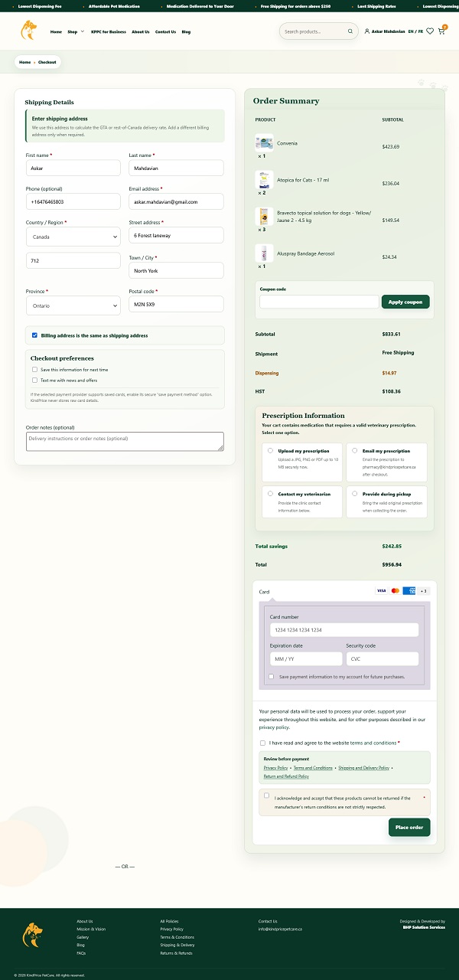Click the KindPrice PetCare header logo
The width and height of the screenshot is (459, 980).
point(29,31)
